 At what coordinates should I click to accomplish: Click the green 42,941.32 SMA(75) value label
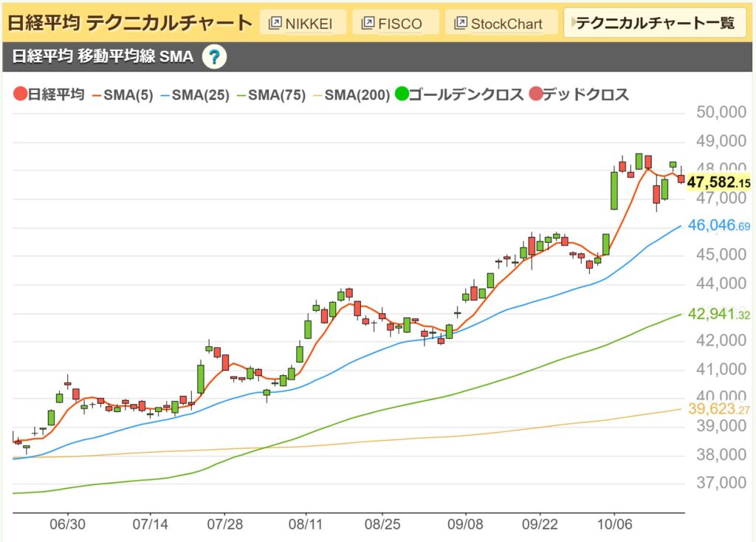point(718,314)
